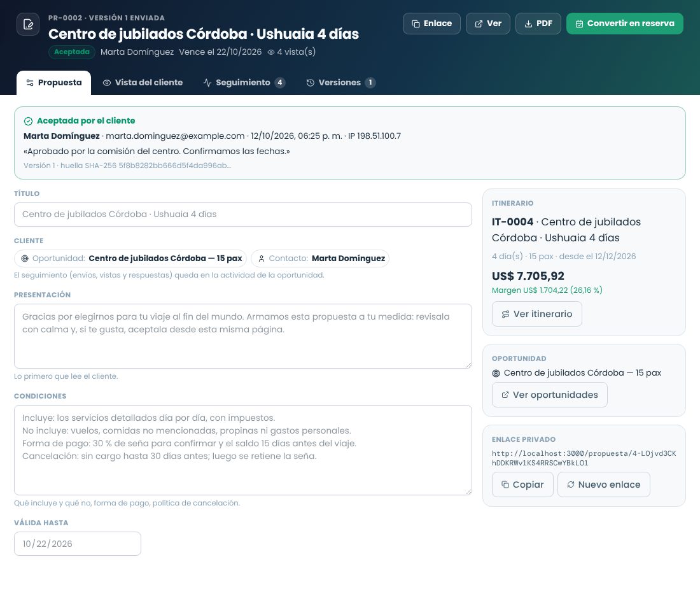Screen dimensions: 700x601
Task: Click Vence el 22/10/2026 text
Action: pos(220,52)
